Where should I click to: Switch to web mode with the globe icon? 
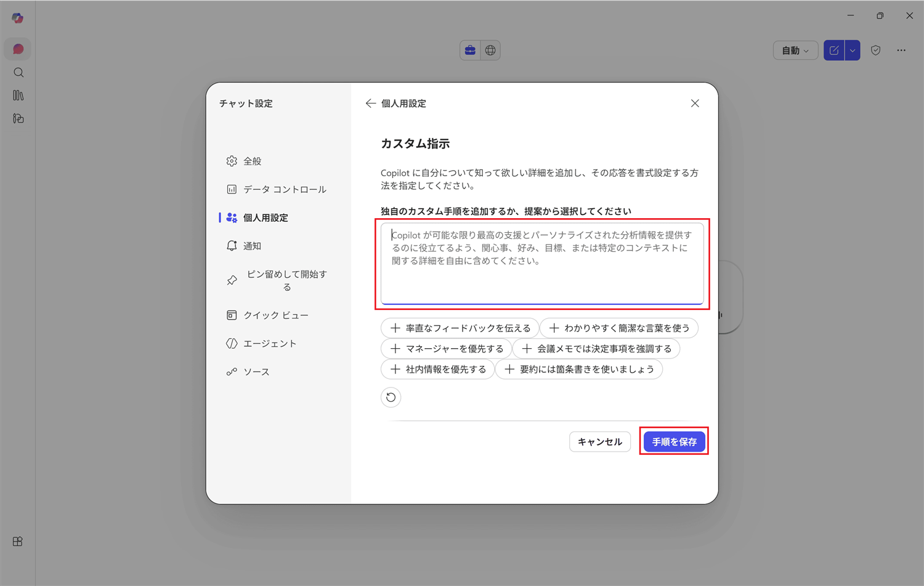[490, 51]
